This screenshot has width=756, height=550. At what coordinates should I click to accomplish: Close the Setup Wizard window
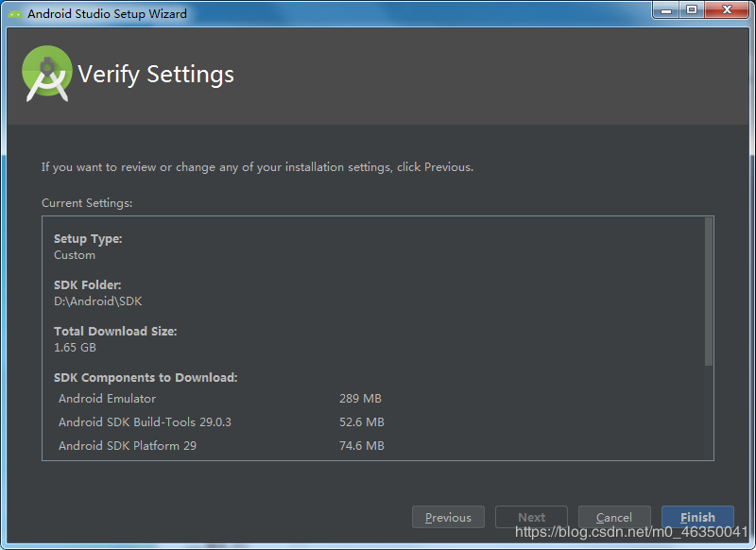(727, 10)
